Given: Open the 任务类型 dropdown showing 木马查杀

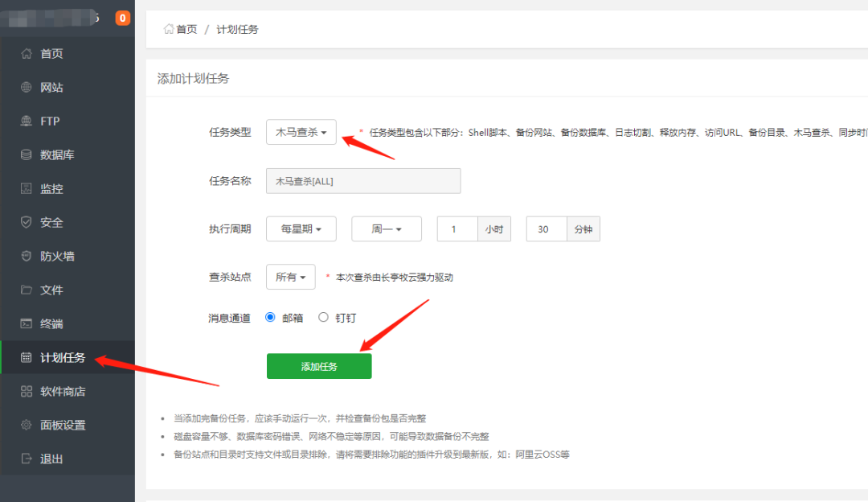Looking at the screenshot, I should (301, 133).
